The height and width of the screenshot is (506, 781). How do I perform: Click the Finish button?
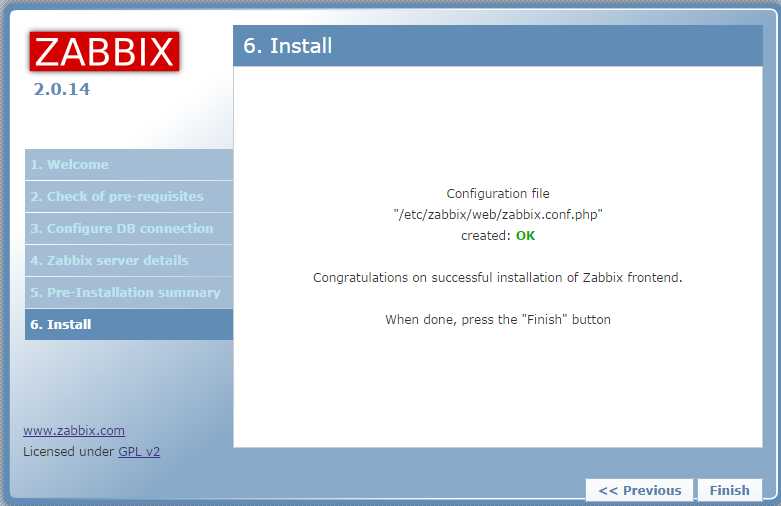[730, 490]
